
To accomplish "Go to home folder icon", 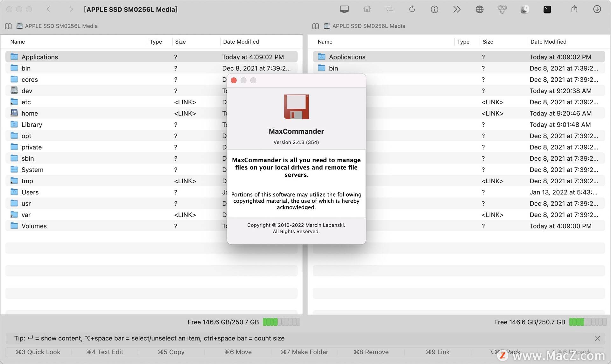I will pyautogui.click(x=367, y=9).
